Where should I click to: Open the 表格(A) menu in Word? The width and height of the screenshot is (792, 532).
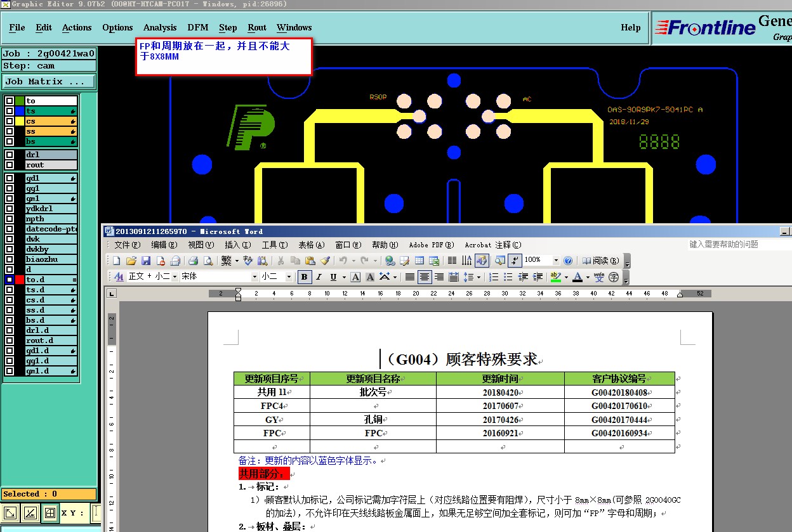[x=312, y=245]
